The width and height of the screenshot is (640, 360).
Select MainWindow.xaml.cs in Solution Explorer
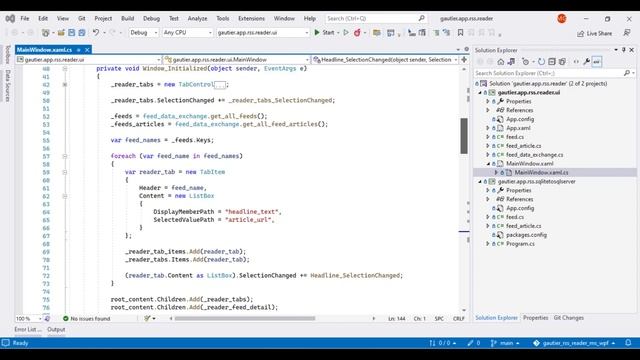[x=541, y=173]
